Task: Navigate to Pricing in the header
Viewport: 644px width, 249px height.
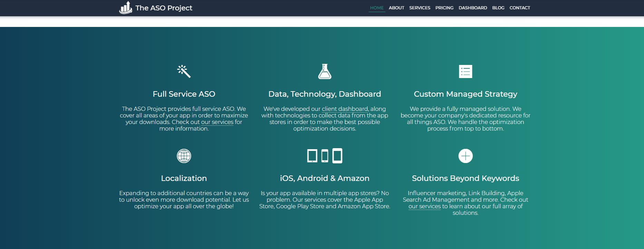Action: tap(444, 8)
